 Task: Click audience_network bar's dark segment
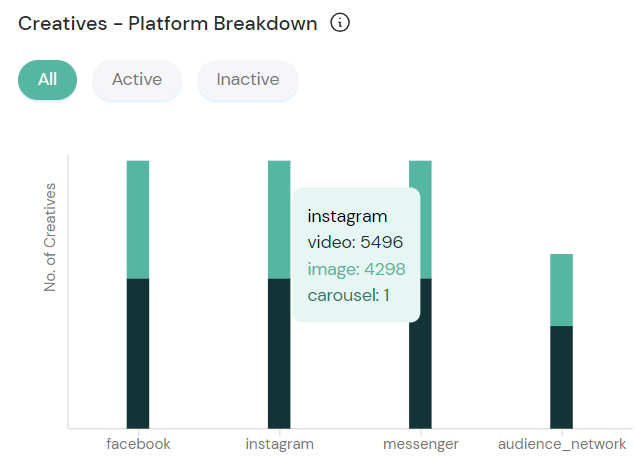click(x=562, y=376)
